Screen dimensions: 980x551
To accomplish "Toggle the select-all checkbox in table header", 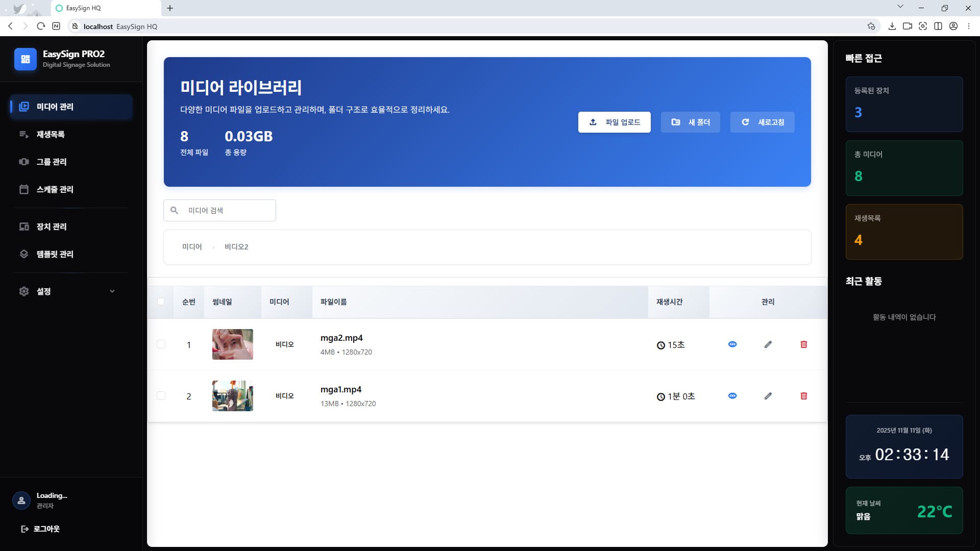I will [162, 302].
